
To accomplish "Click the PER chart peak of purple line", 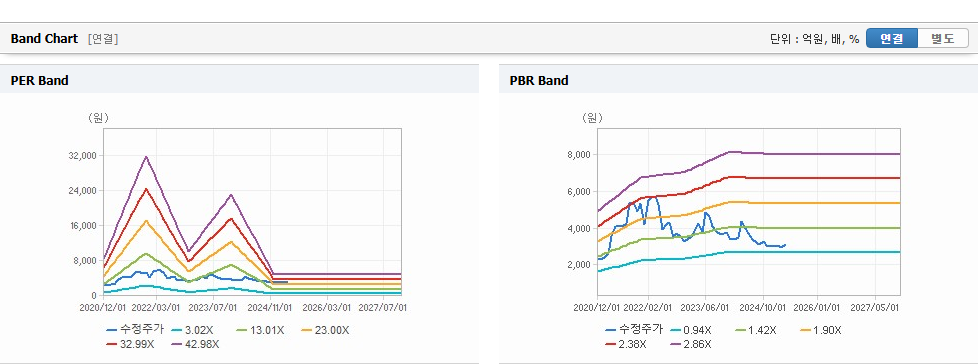I will pos(146,156).
